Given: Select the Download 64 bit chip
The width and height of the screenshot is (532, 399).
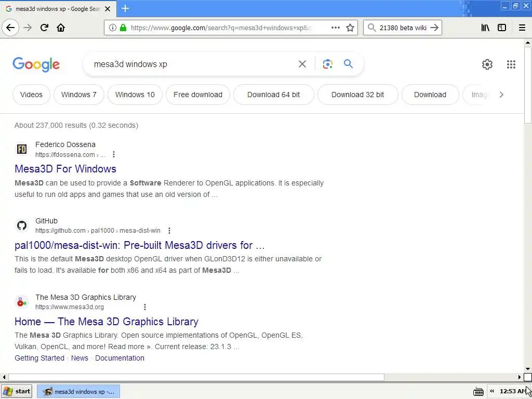Looking at the screenshot, I should coord(273,95).
